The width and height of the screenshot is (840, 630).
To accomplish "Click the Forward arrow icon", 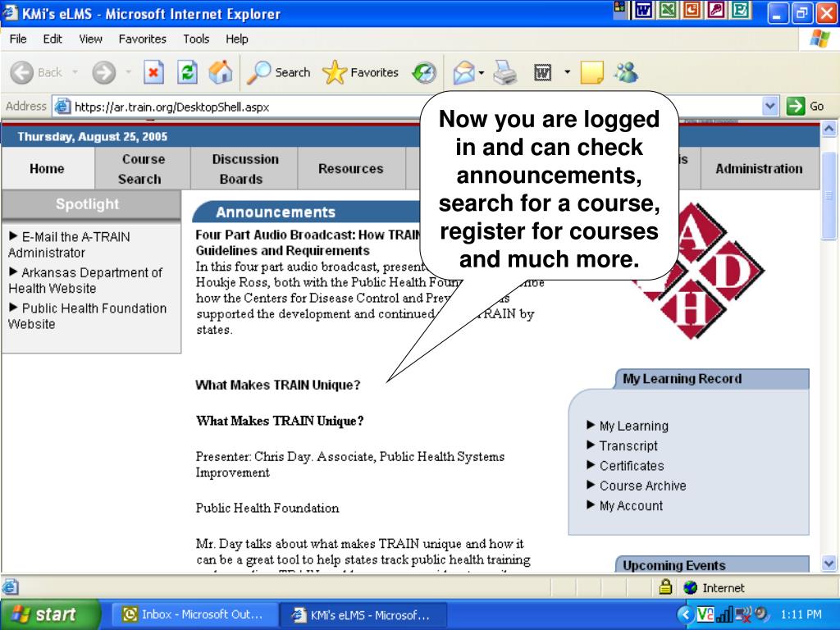I will (x=103, y=72).
